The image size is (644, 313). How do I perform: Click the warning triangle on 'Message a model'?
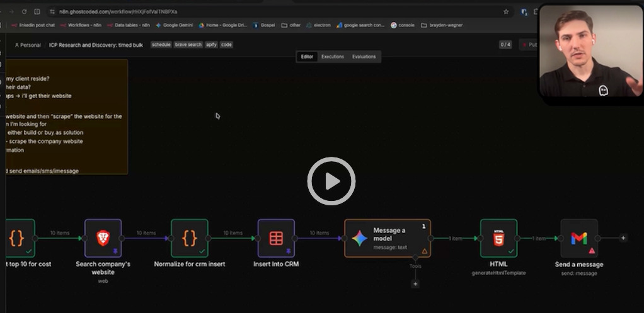click(x=424, y=251)
